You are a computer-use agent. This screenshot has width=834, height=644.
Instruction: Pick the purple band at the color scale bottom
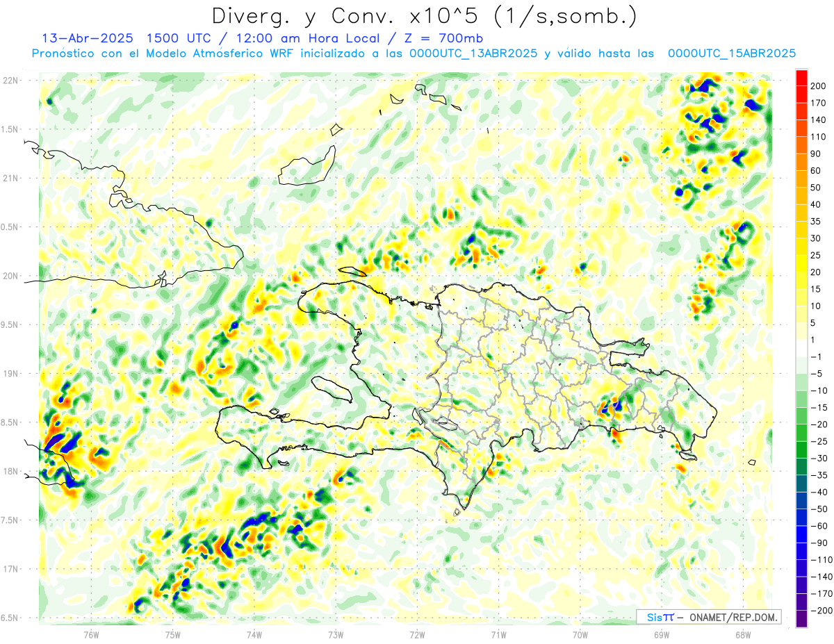(x=801, y=620)
